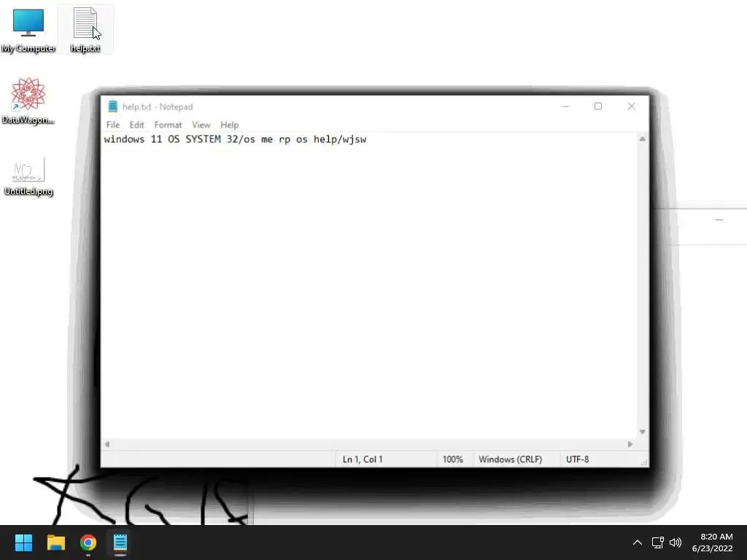
Task: Click the Notepad icon in title bar
Action: pos(113,106)
